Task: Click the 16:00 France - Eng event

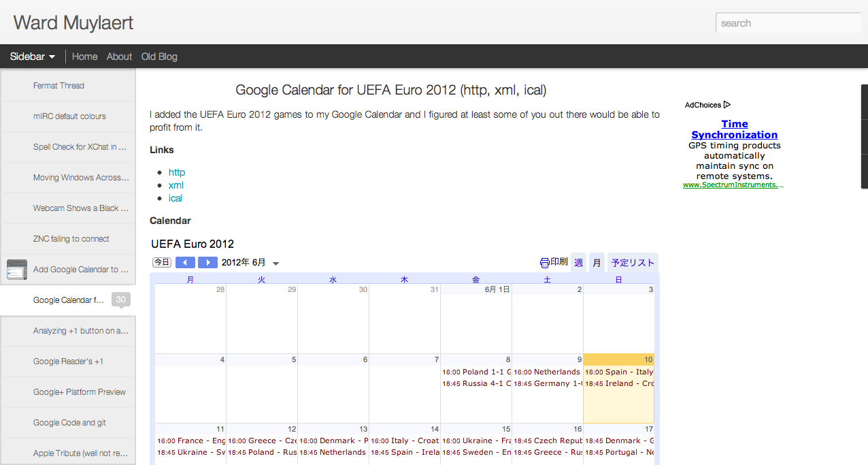Action: coord(190,441)
